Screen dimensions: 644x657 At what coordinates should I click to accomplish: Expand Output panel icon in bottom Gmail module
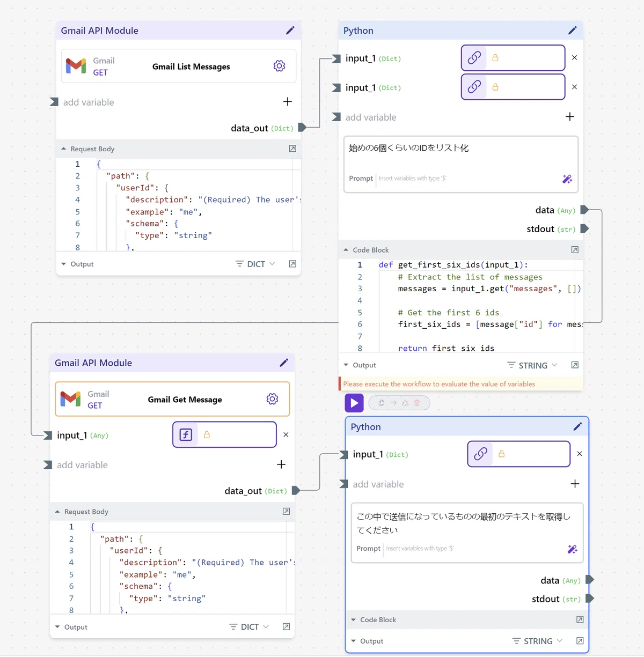click(x=286, y=627)
